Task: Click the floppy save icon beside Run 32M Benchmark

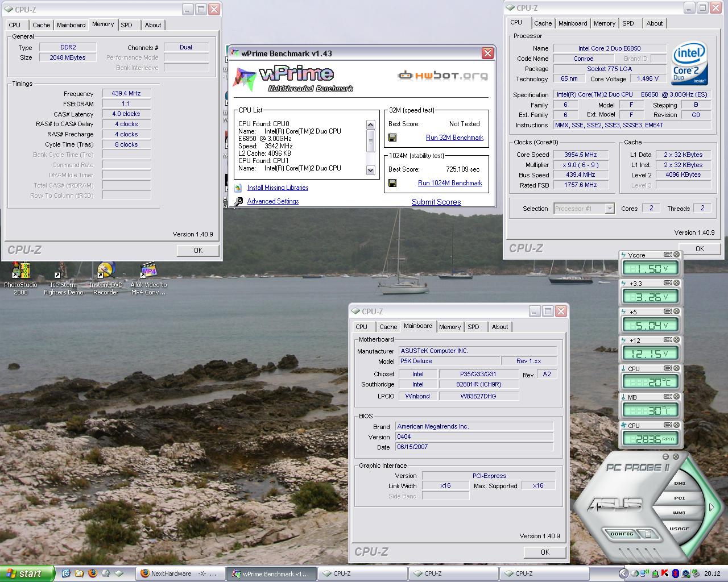Action: (x=392, y=138)
